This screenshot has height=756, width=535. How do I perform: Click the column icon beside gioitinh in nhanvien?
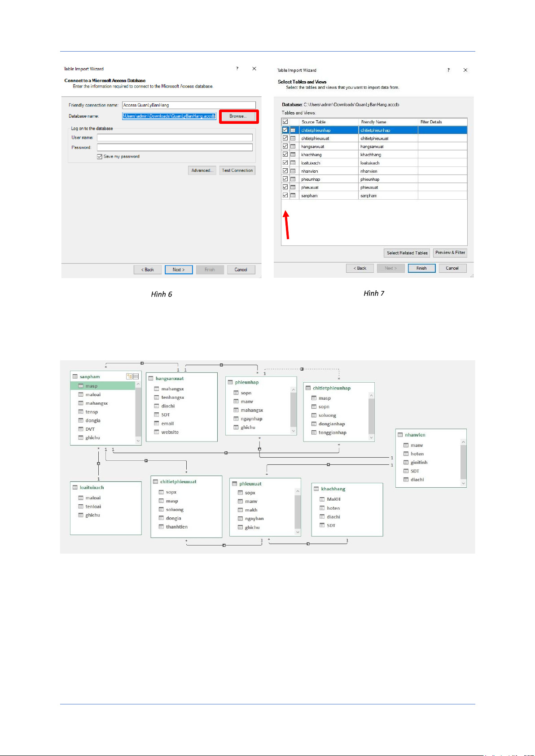[x=406, y=463]
